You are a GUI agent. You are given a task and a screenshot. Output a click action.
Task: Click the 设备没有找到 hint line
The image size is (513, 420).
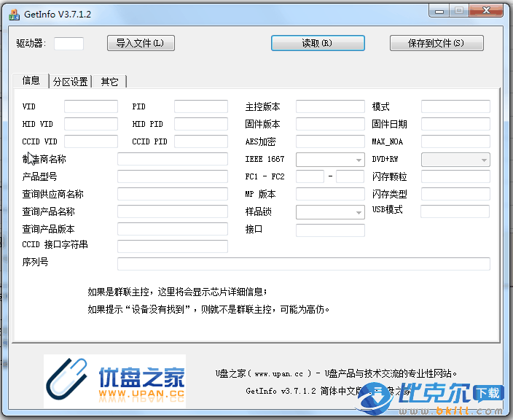[x=208, y=309]
